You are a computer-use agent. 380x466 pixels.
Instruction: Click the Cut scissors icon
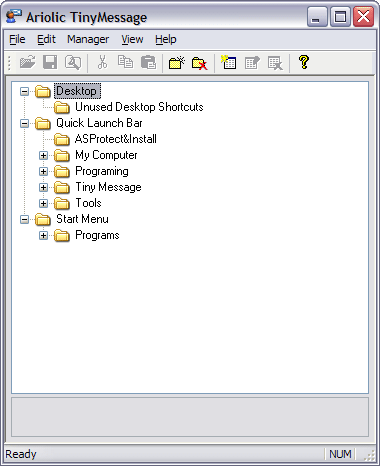pos(102,62)
